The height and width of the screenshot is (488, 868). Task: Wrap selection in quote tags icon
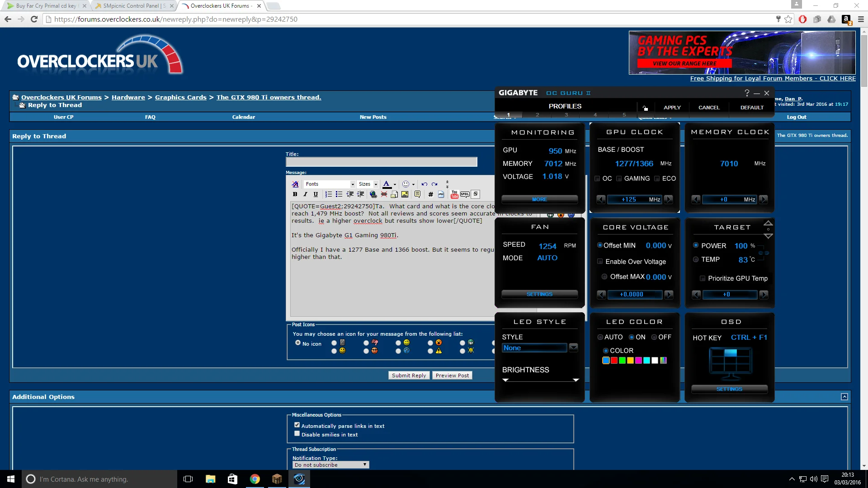tap(417, 194)
